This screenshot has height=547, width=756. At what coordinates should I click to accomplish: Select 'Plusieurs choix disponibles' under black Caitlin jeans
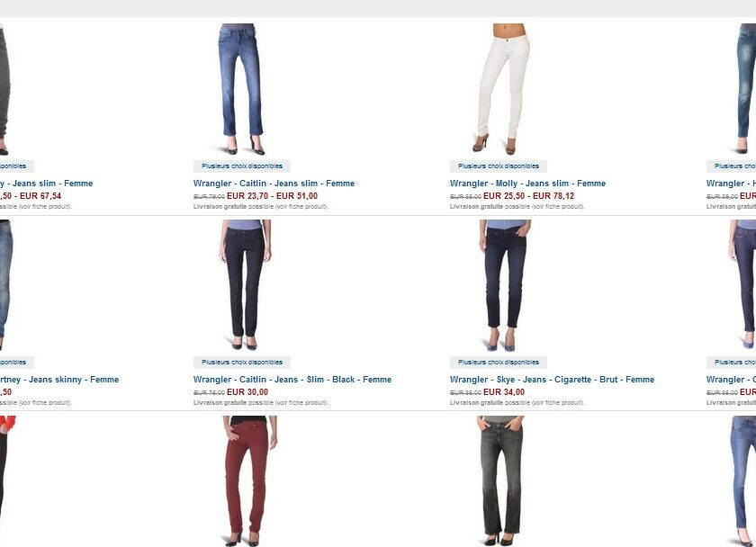click(242, 363)
